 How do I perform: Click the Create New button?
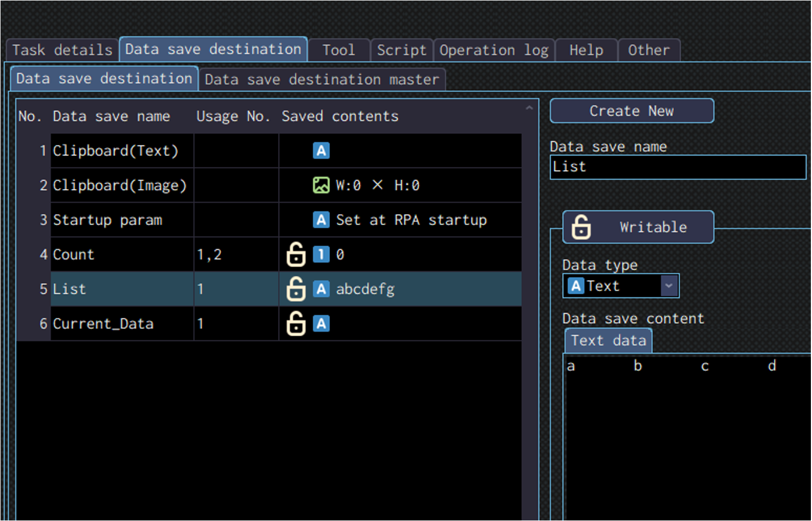click(x=631, y=111)
